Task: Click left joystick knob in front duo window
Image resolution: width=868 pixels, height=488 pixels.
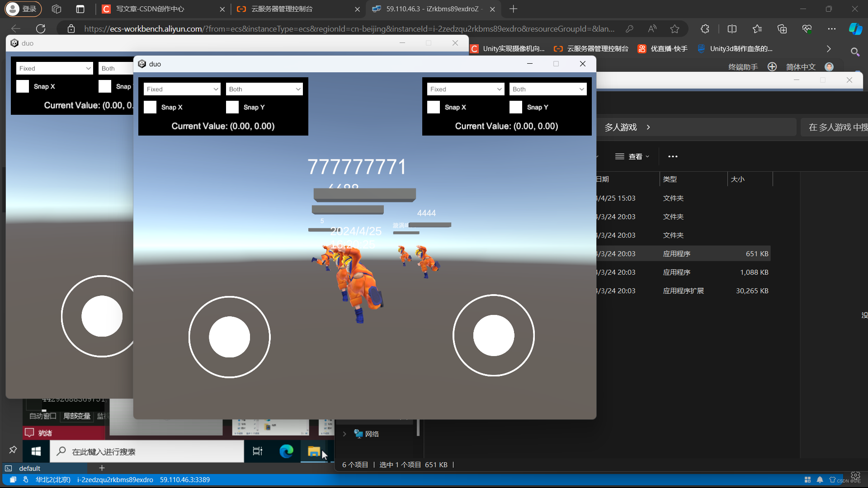Action: pos(229,337)
